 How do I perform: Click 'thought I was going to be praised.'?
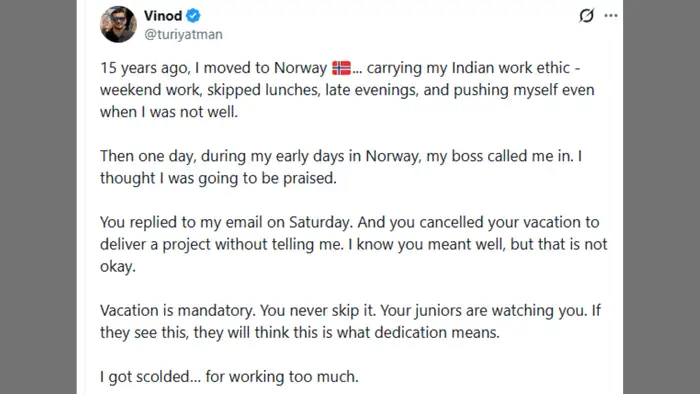pyautogui.click(x=218, y=178)
